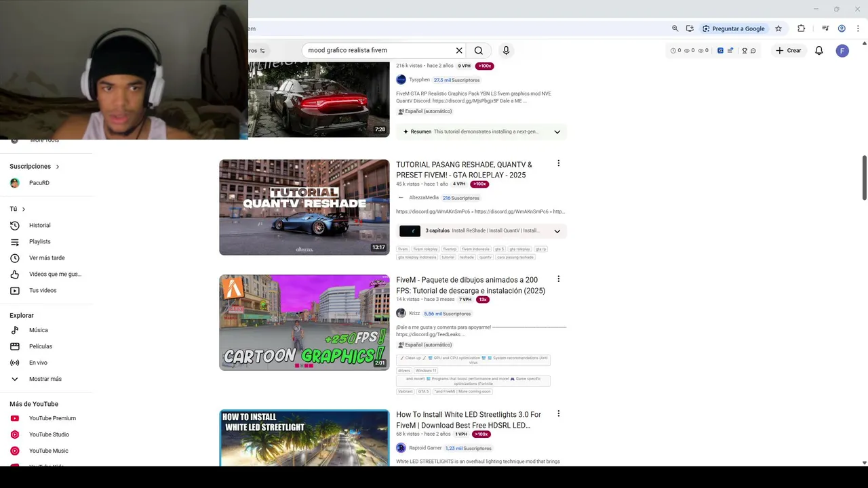Open Ver más tarde in sidebar
Image resolution: width=868 pixels, height=488 pixels.
(x=45, y=258)
